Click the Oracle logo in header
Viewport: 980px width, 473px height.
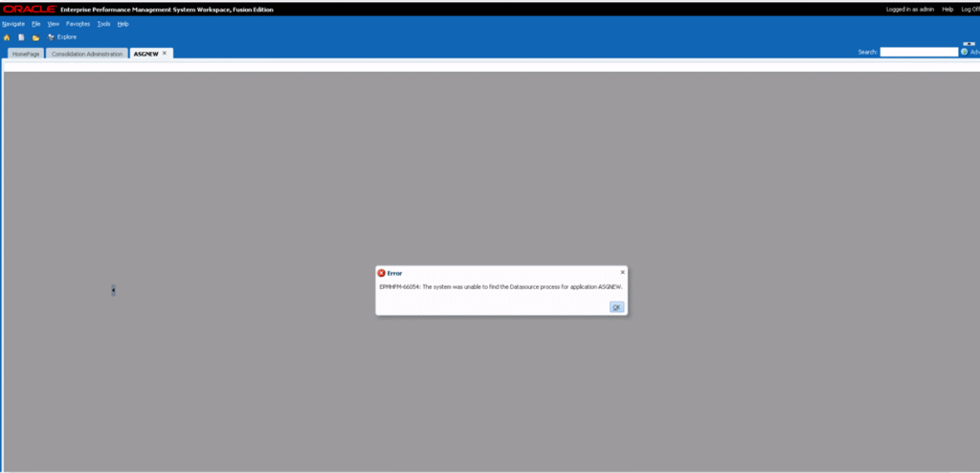click(29, 10)
